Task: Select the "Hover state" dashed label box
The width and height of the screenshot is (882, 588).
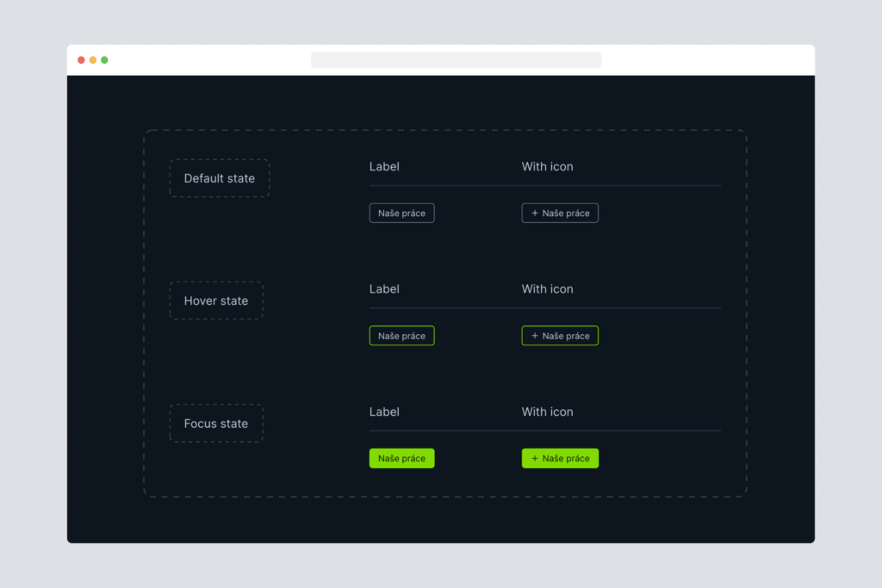Action: click(x=216, y=300)
